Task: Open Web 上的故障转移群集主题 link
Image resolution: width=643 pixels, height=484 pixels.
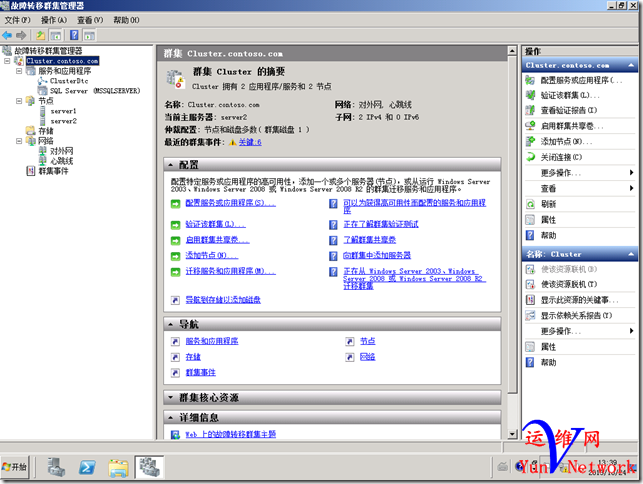Action: tap(230, 434)
